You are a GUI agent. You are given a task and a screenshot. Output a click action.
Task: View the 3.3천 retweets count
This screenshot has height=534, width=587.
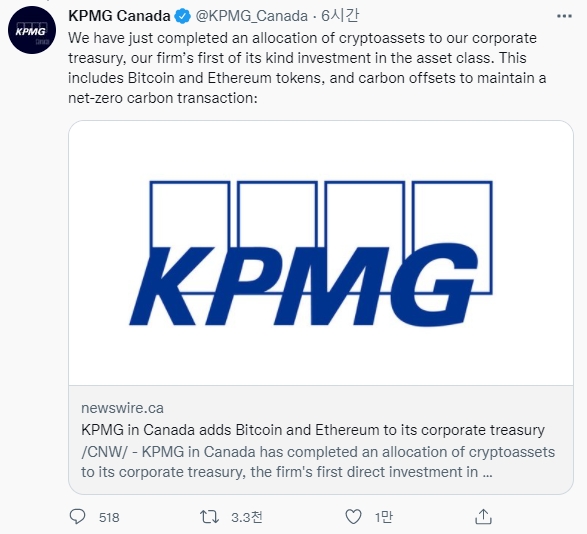click(x=247, y=517)
